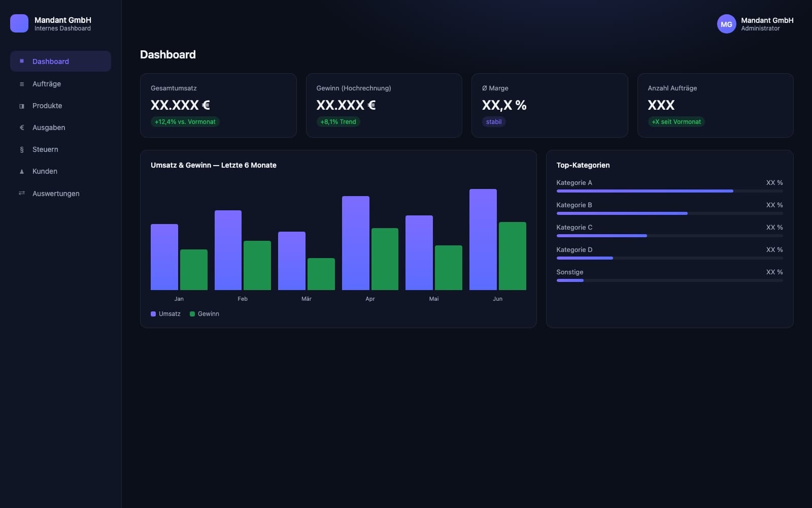Click the Dashboard square icon in sidebar
Viewport: 812px width, 508px height.
[x=22, y=61]
